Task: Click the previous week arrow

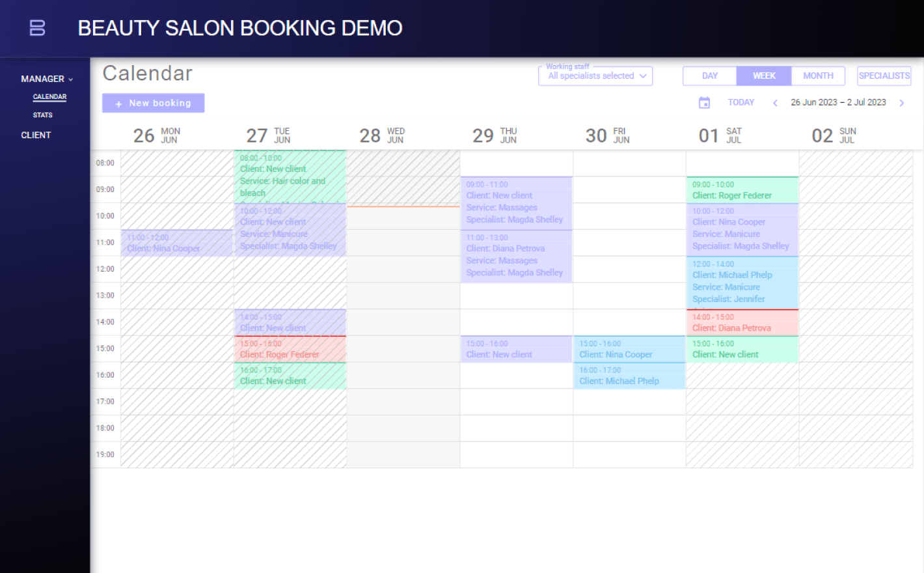Action: (x=775, y=102)
